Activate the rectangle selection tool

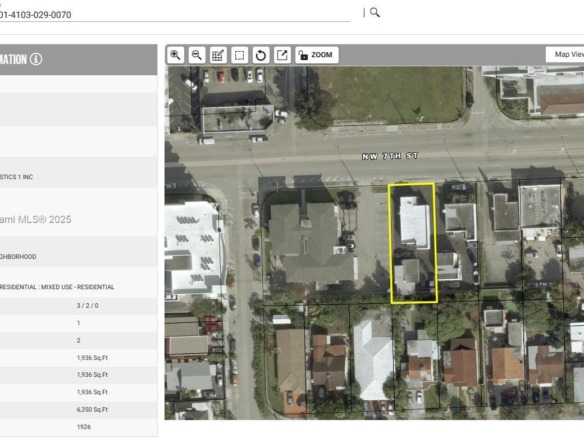coord(239,55)
